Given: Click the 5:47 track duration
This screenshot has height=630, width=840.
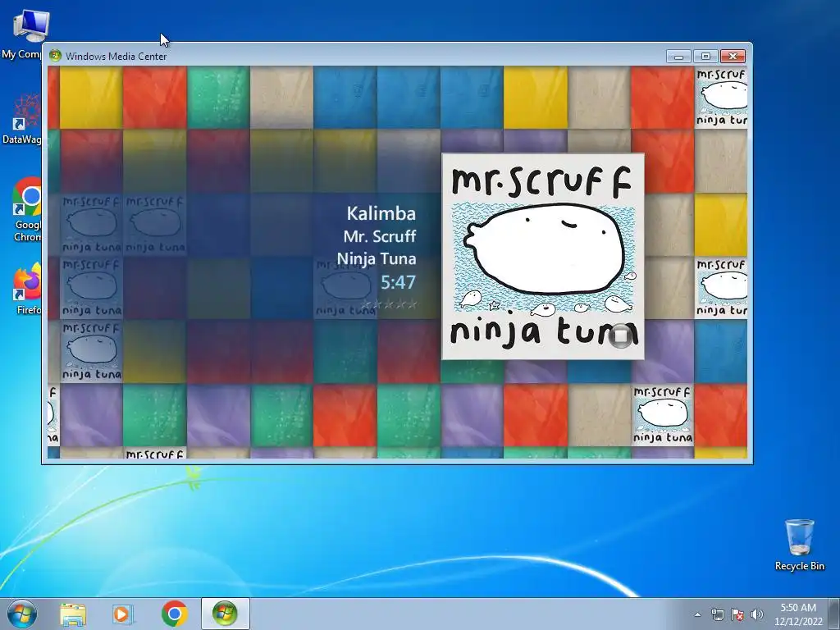Looking at the screenshot, I should [398, 282].
